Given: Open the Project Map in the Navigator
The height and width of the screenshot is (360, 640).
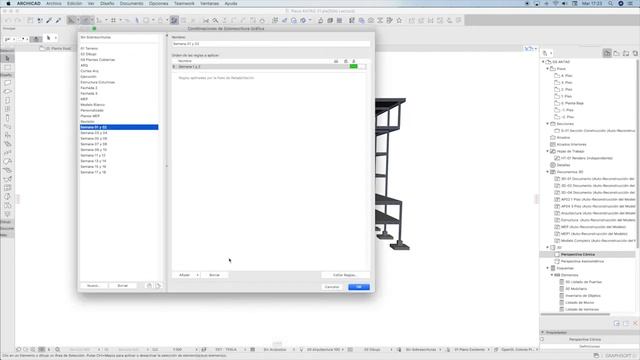Looking at the screenshot, I should (607, 53).
